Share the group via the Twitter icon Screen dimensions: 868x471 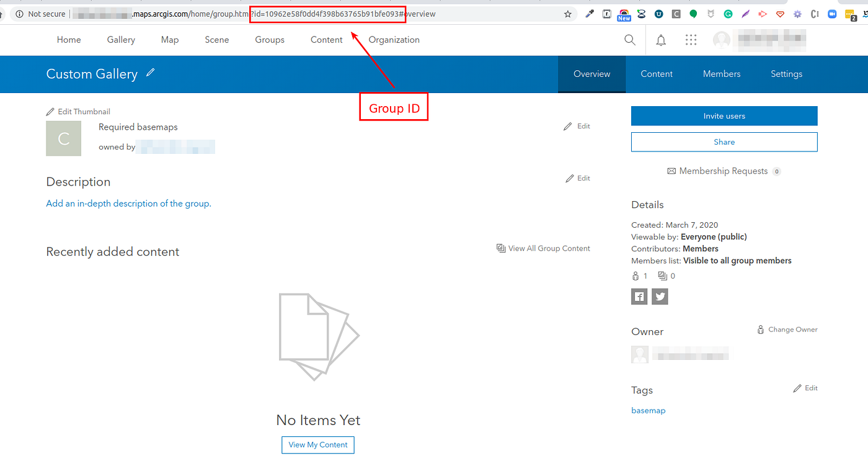(x=660, y=296)
